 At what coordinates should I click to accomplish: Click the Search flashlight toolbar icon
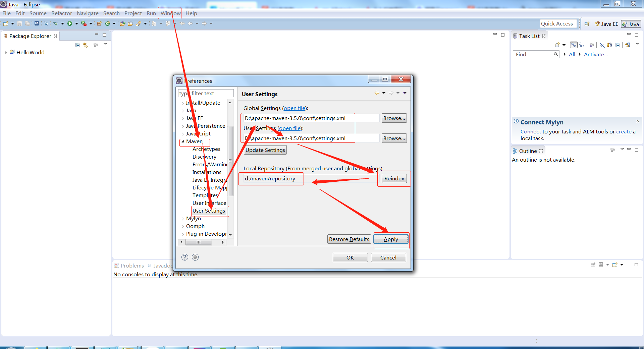coord(138,23)
